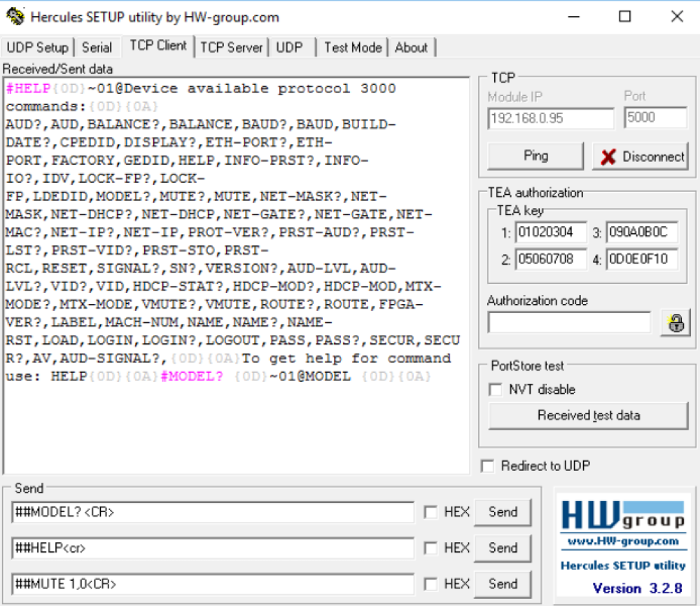Viewport: 700px width, 606px height.
Task: Click the ##MODEL? <CR> send text field
Action: (x=213, y=512)
